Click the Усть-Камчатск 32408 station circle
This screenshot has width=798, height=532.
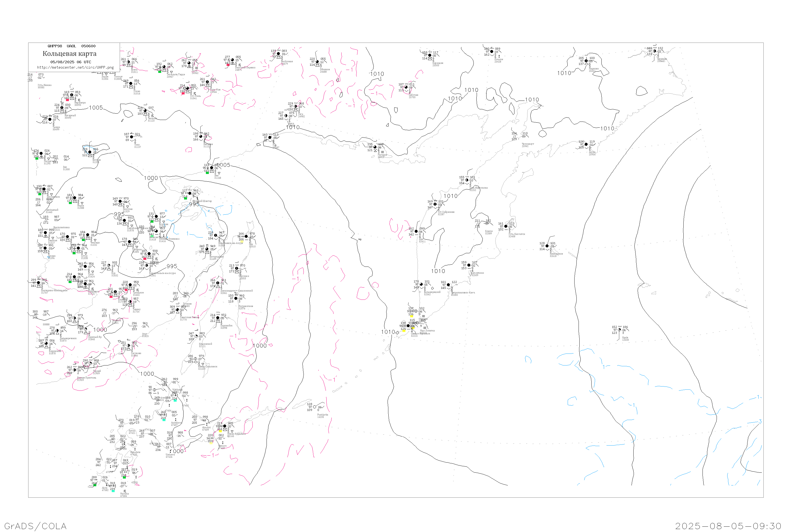(506, 226)
